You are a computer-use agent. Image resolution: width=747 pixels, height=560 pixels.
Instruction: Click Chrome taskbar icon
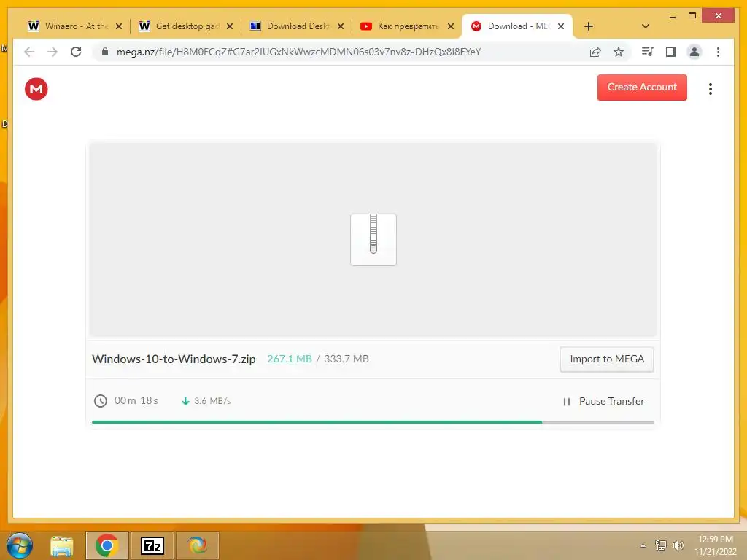[x=107, y=545]
